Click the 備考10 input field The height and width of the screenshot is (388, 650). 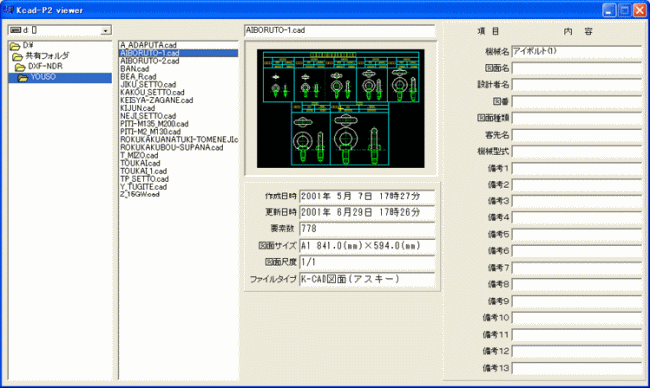[x=577, y=318]
